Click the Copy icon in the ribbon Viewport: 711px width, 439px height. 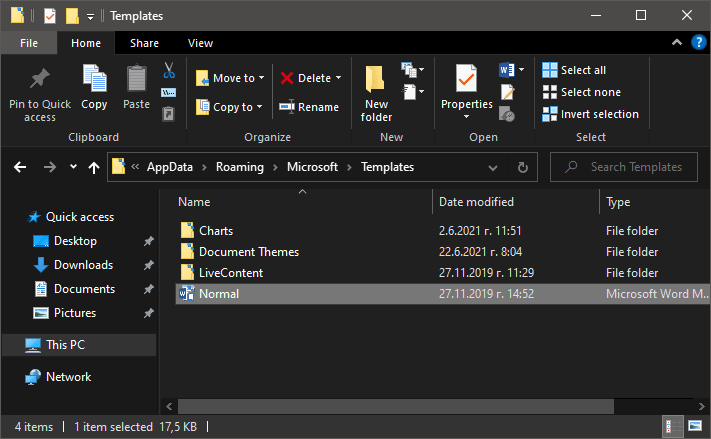point(94,87)
